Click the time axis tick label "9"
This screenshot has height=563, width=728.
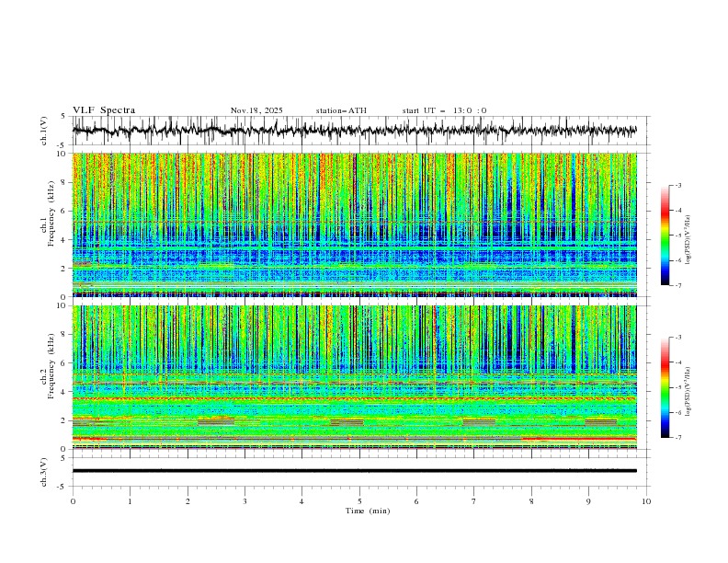point(588,501)
